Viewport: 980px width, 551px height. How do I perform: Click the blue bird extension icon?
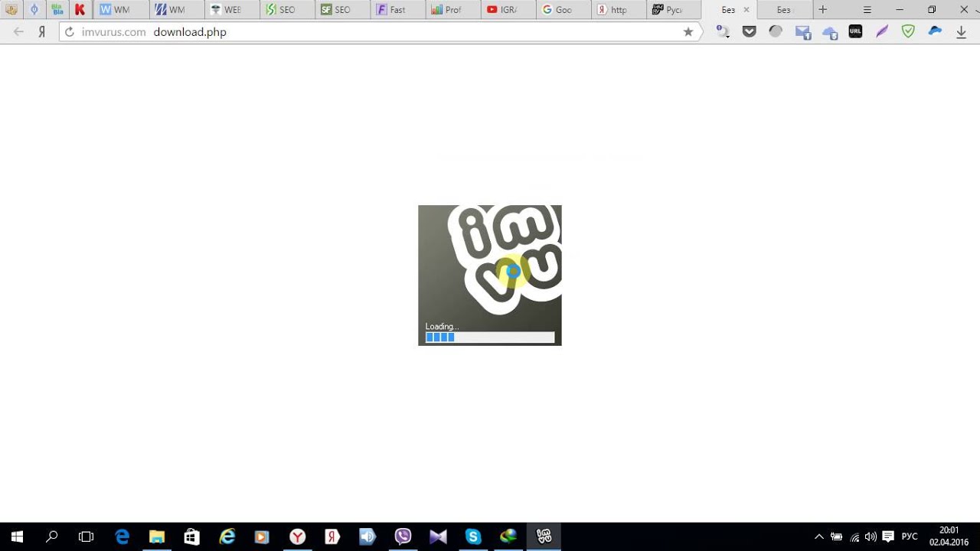pos(935,32)
